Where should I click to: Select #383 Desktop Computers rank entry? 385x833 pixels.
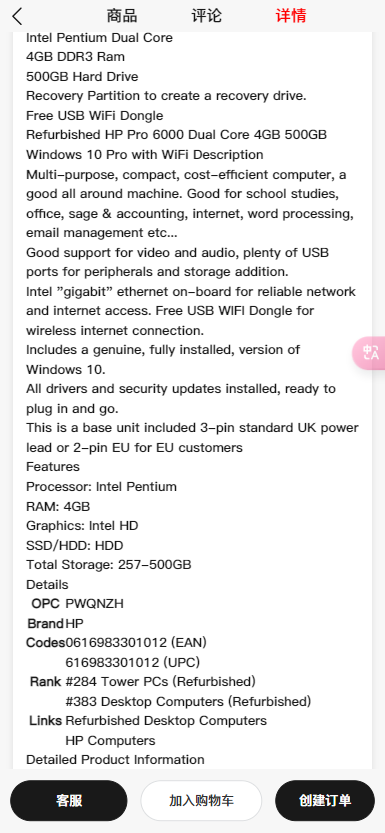pyautogui.click(x=188, y=702)
